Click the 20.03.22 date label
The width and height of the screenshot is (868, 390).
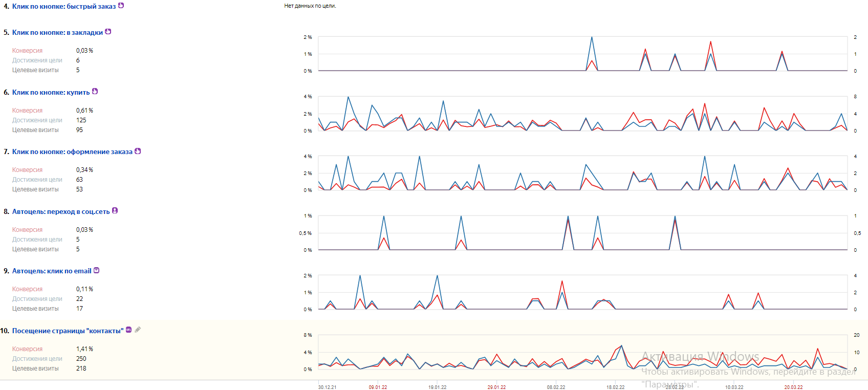click(x=793, y=387)
